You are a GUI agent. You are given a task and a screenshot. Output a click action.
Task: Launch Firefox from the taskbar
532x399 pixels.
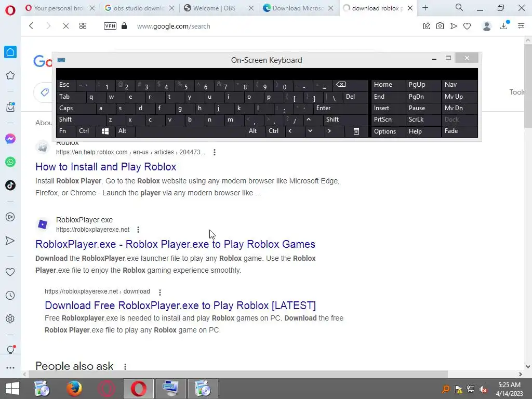tap(74, 389)
